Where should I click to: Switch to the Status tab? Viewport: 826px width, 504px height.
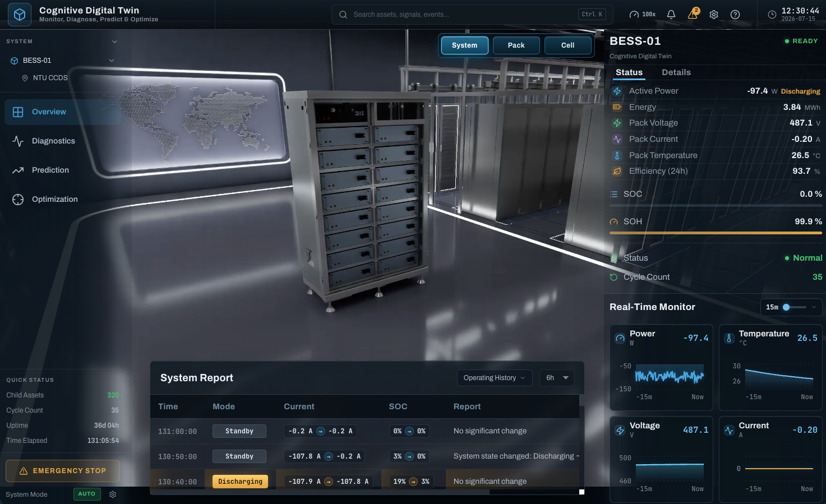[629, 72]
